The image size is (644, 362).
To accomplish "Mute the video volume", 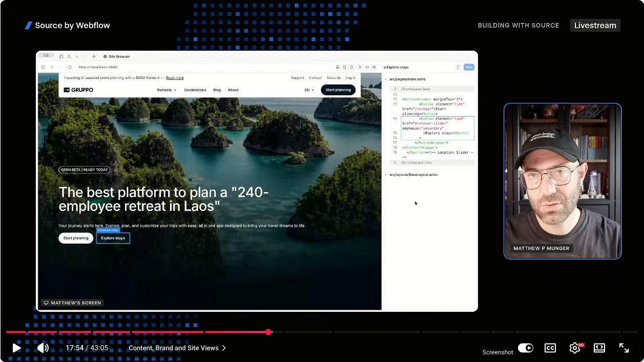I will (43, 348).
